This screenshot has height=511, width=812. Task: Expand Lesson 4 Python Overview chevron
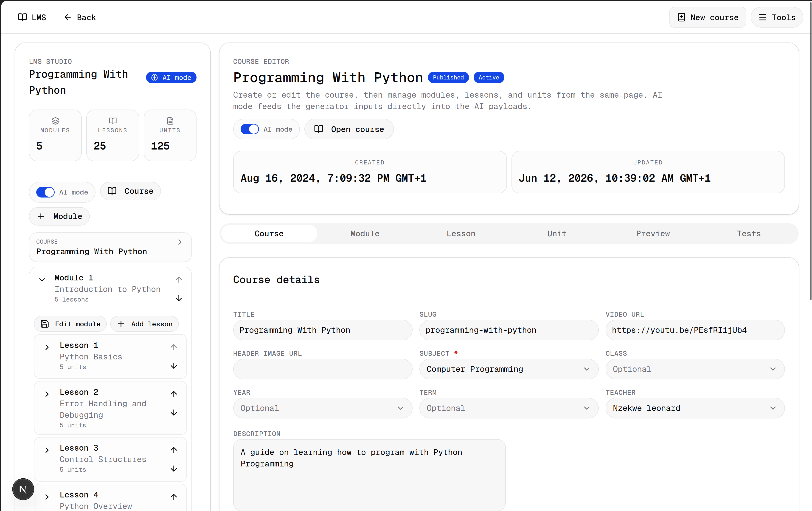coord(47,497)
